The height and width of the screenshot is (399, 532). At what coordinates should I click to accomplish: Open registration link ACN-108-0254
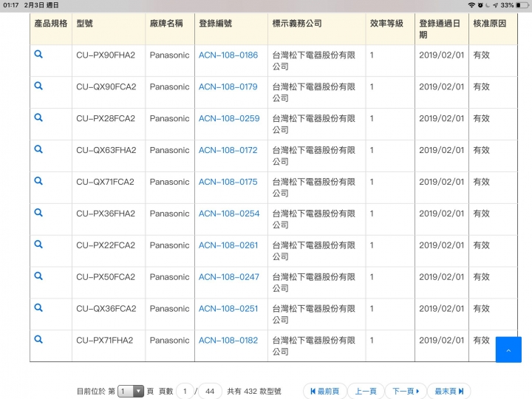(229, 214)
